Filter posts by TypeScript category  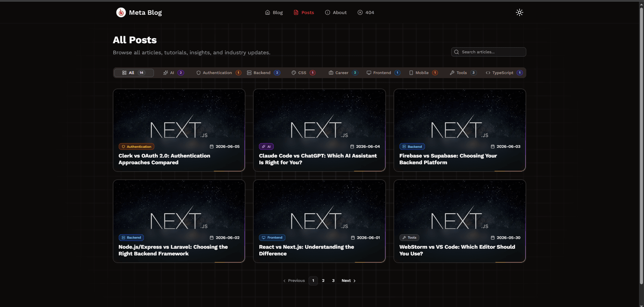pos(504,73)
